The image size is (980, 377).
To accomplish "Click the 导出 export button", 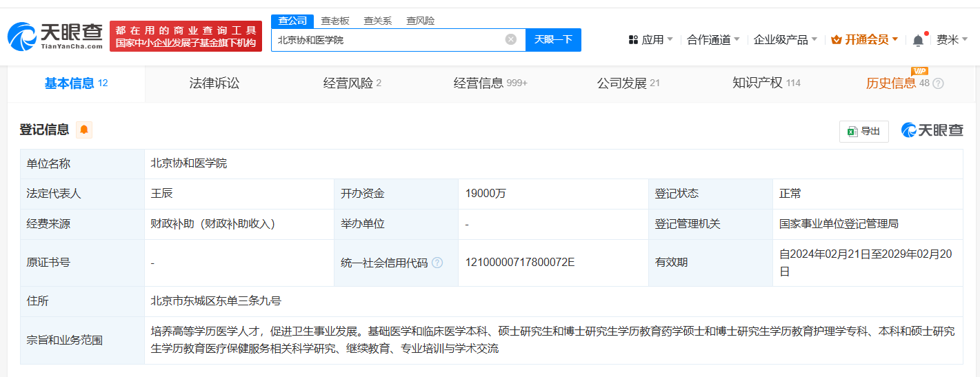I will click(x=863, y=131).
